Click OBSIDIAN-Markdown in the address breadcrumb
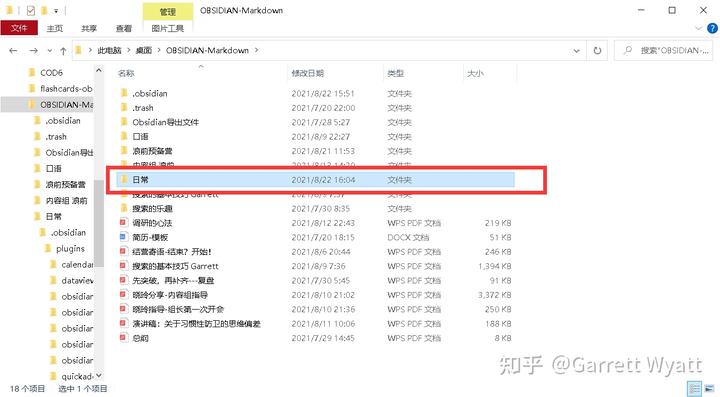Image resolution: width=720 pixels, height=397 pixels. [x=207, y=50]
